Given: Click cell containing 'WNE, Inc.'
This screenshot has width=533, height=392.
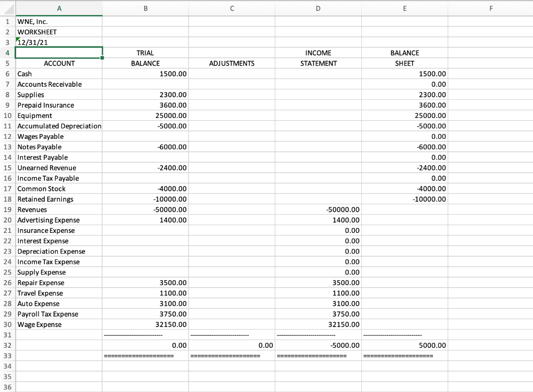Looking at the screenshot, I should [59, 21].
